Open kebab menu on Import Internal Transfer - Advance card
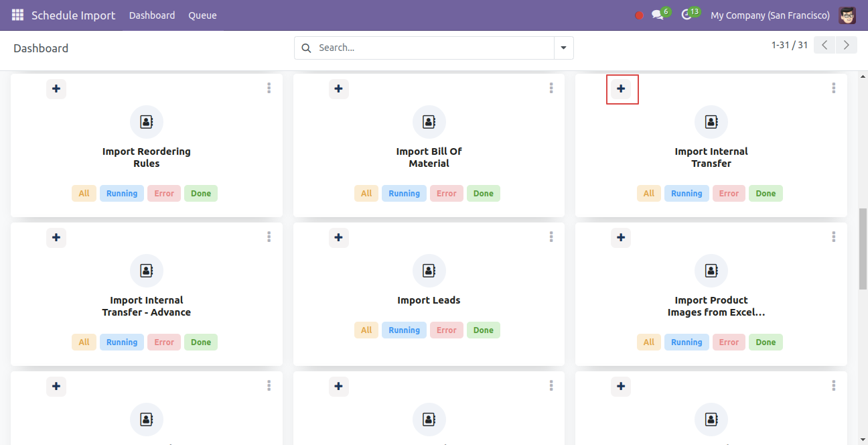This screenshot has height=445, width=868. pos(269,237)
